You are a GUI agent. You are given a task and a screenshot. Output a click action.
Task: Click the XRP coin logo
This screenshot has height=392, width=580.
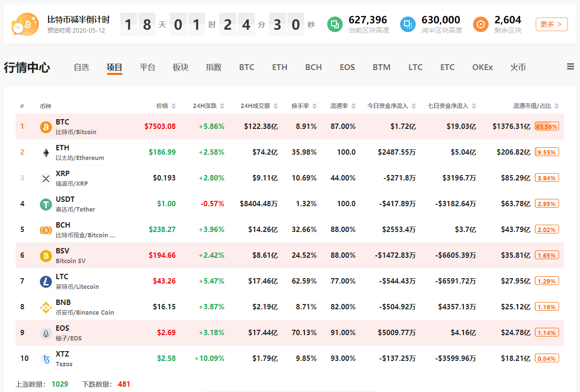click(x=46, y=178)
